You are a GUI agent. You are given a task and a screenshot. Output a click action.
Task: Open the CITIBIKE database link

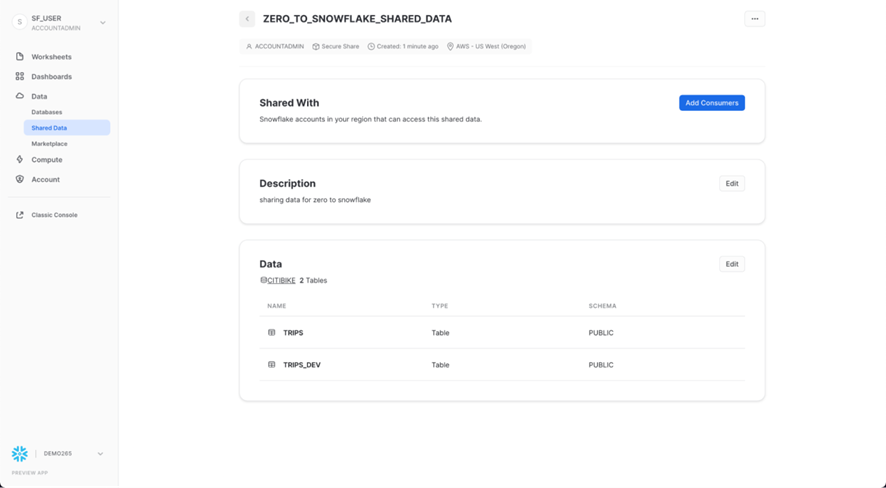281,281
